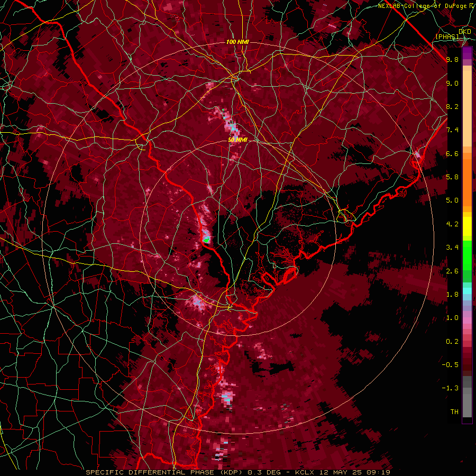Pick the purple top segment of color bar
This screenshot has width=476, height=476.
pos(467,53)
